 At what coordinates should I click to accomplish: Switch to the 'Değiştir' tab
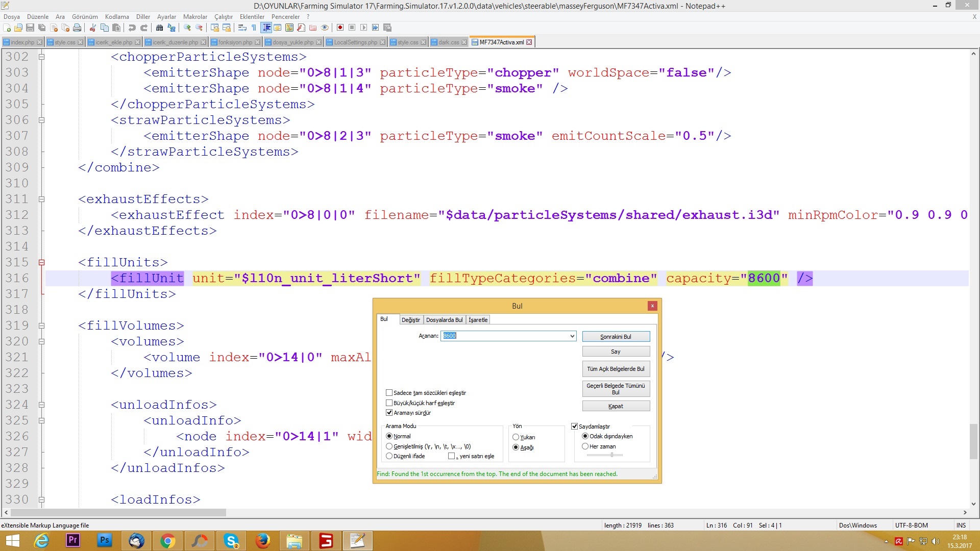pyautogui.click(x=410, y=320)
